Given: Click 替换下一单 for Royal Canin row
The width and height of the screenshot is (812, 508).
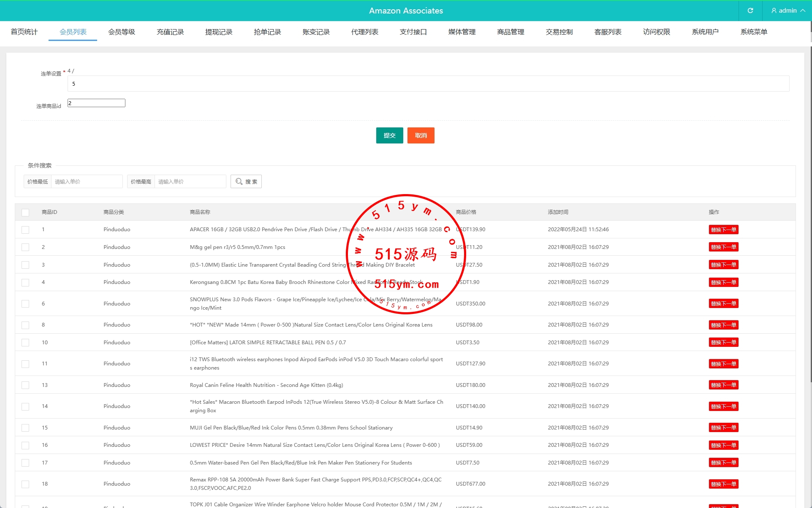Looking at the screenshot, I should pos(723,385).
